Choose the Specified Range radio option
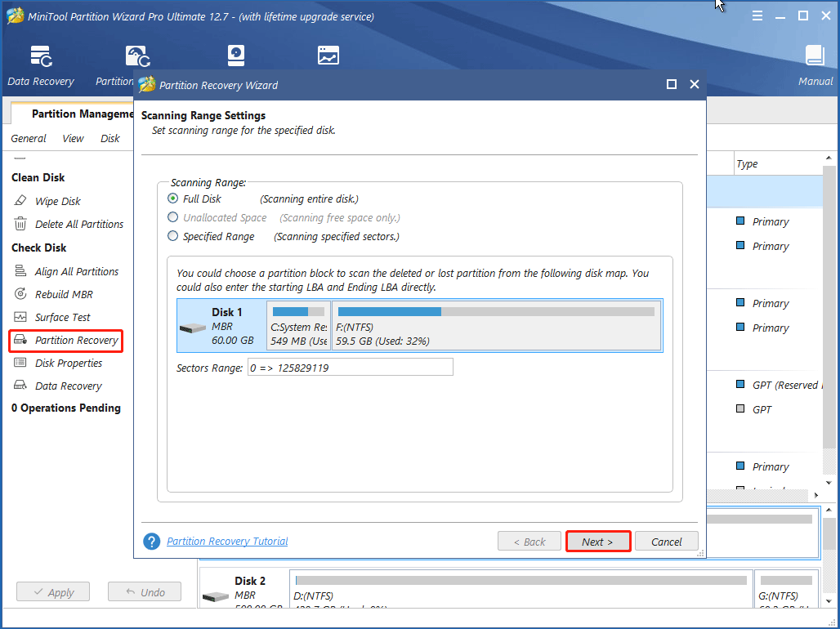 click(x=172, y=236)
